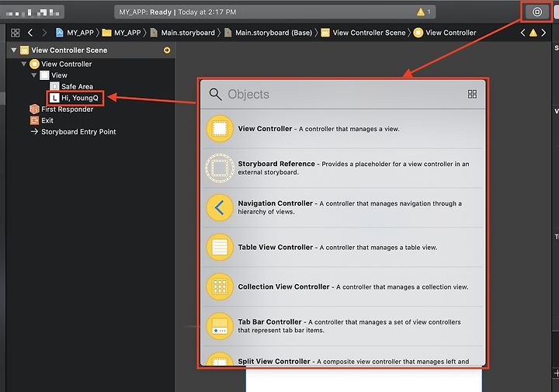Click the white view on the storyboard canvas

click(363, 380)
